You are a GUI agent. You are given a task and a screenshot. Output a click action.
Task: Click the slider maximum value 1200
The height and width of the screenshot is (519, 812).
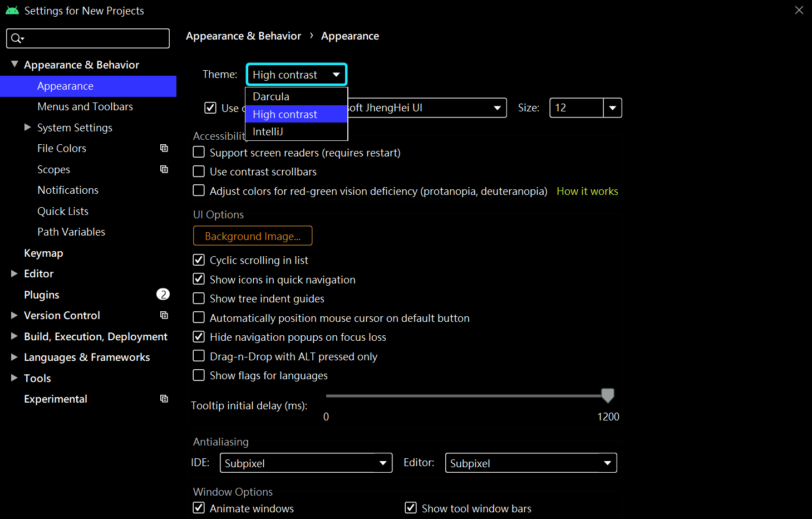tap(608, 417)
